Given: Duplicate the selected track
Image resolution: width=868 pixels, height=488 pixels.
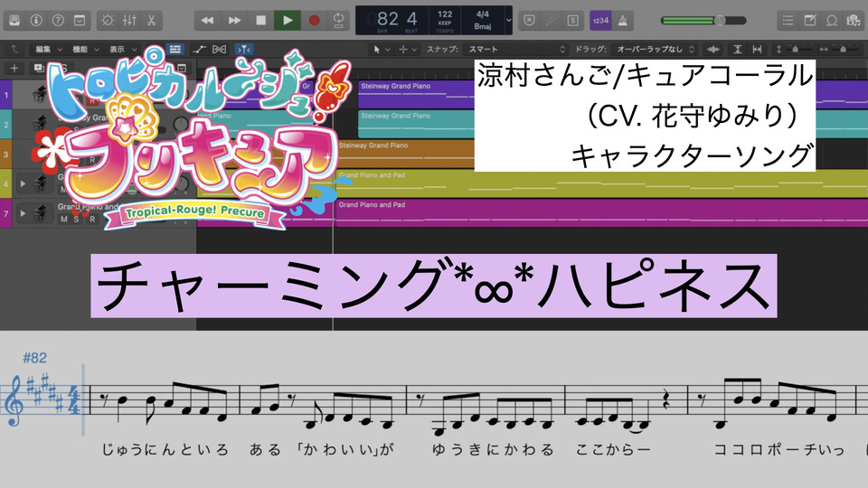Looking at the screenshot, I should point(39,68).
